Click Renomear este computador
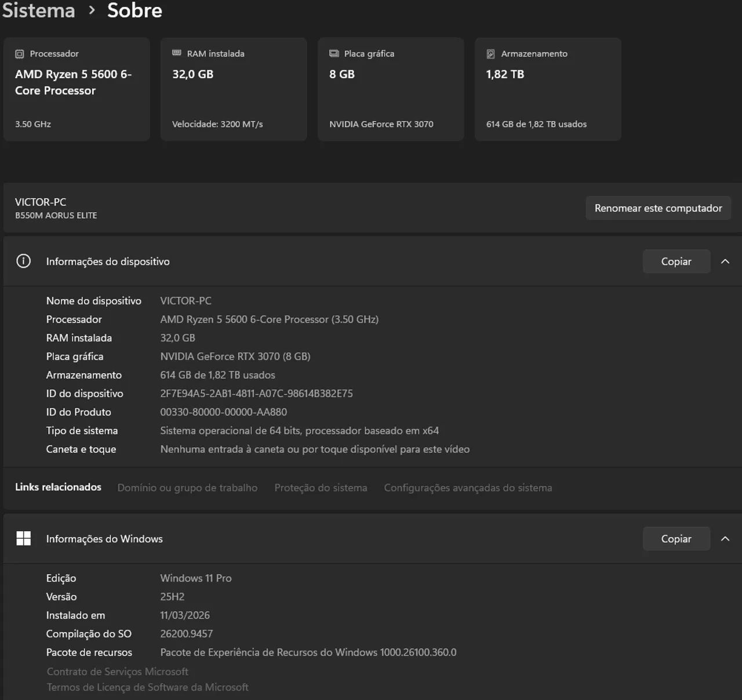The height and width of the screenshot is (700, 742). 659,208
